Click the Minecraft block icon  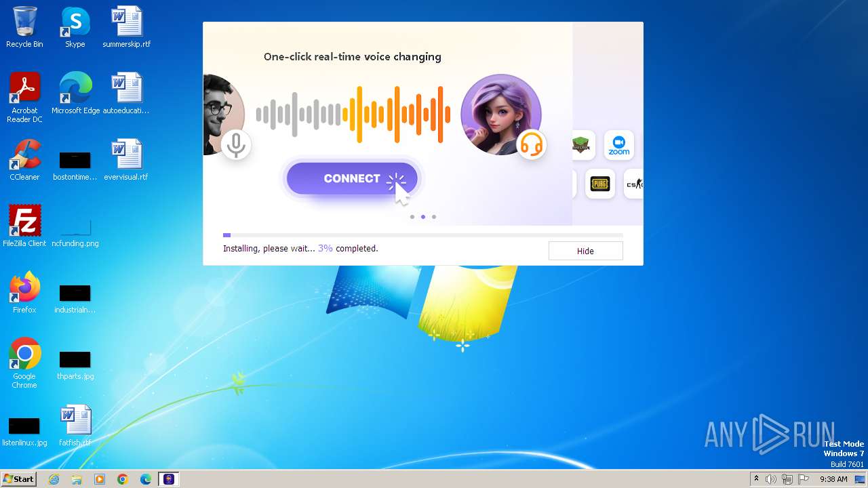[x=581, y=145]
